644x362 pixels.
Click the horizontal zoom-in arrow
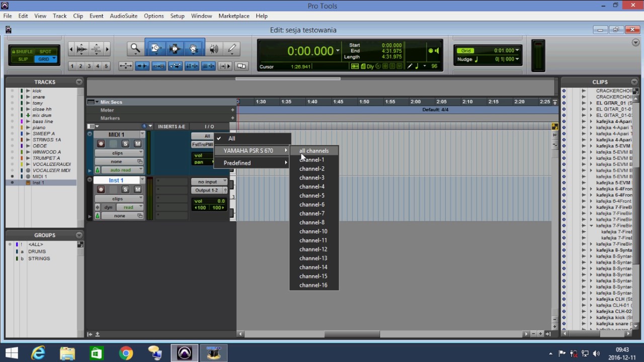tap(107, 49)
